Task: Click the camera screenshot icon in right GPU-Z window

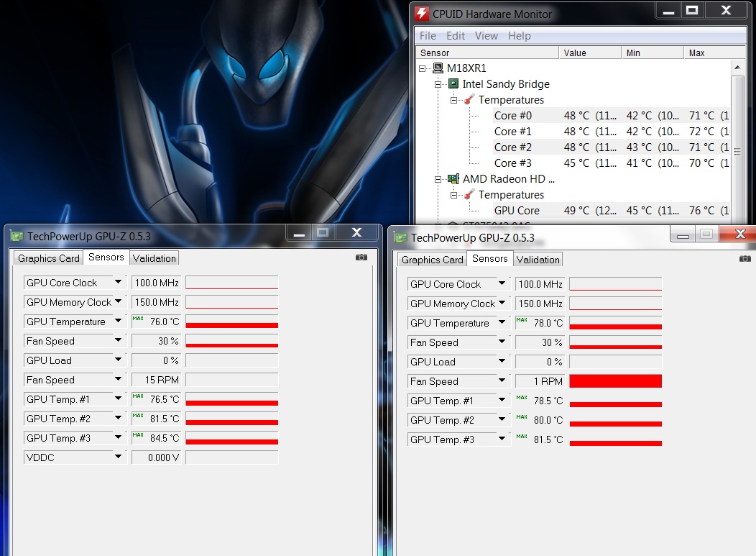Action: (745, 259)
